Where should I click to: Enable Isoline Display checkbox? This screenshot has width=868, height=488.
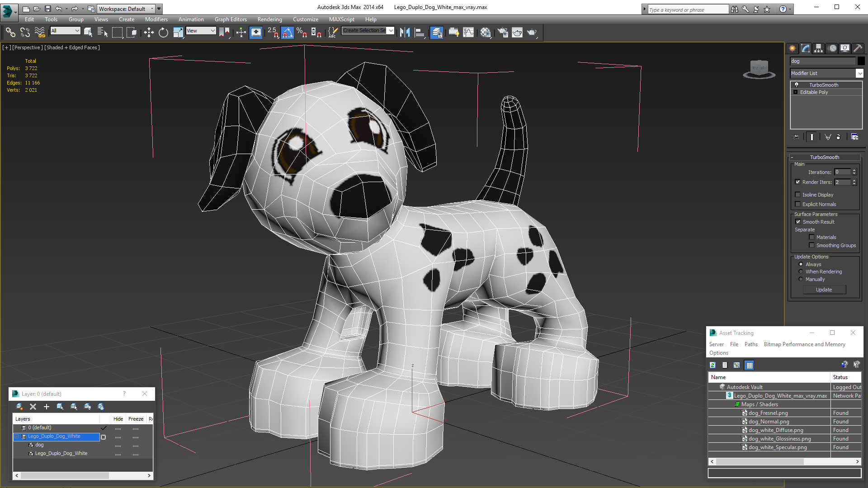(798, 195)
